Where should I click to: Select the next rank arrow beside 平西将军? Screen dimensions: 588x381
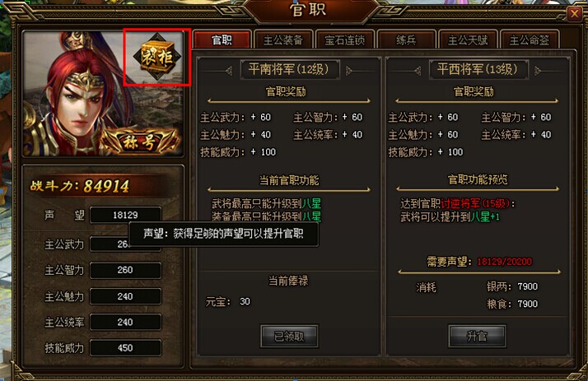(538, 71)
